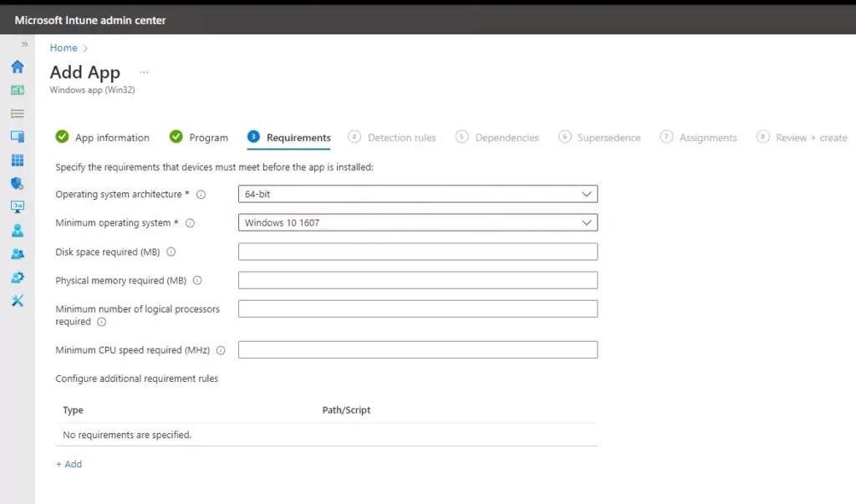Open the Endpoint security shield icon

point(18,184)
